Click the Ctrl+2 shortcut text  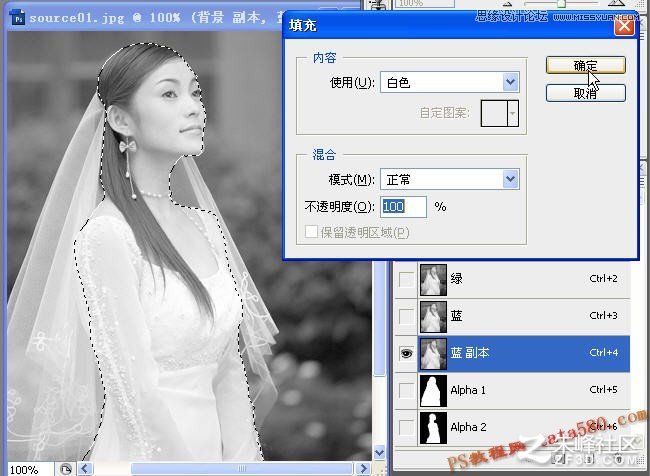click(x=603, y=278)
